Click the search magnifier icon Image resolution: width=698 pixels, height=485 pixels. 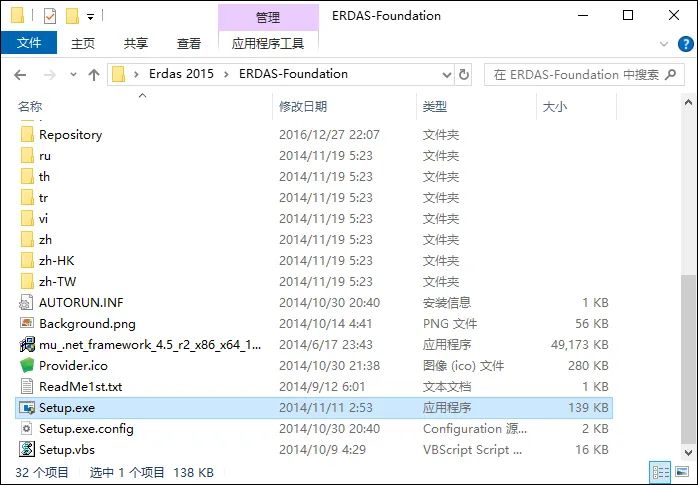pyautogui.click(x=670, y=74)
